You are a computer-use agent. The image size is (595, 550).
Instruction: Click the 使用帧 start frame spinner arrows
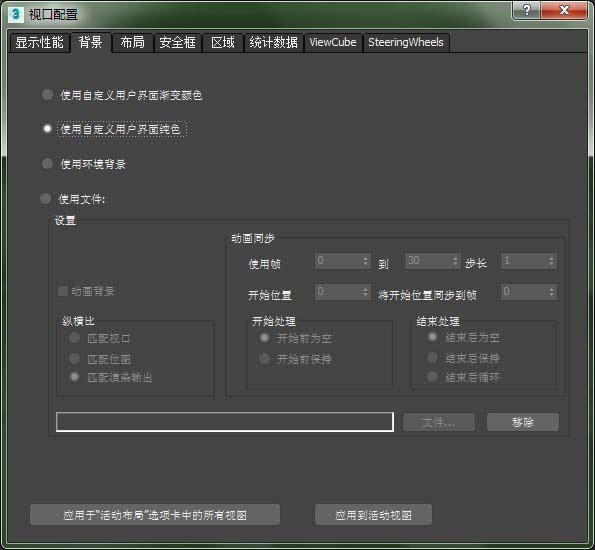(365, 261)
